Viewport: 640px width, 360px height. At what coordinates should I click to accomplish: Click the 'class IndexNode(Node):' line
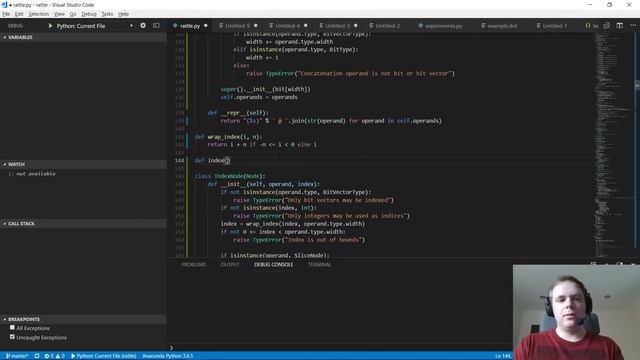[x=230, y=176]
